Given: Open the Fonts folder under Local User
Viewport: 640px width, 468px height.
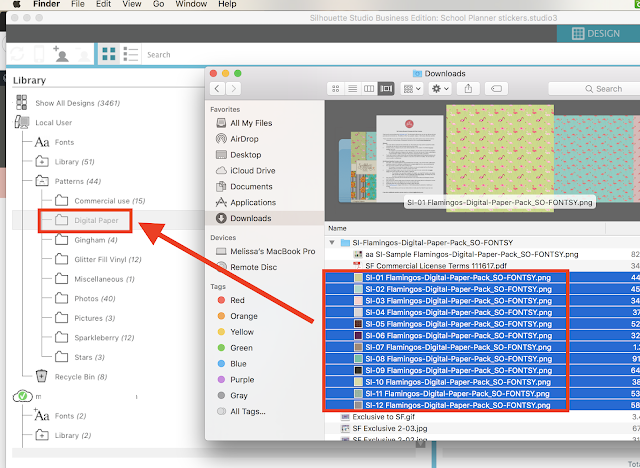Looking at the screenshot, I should tap(64, 142).
